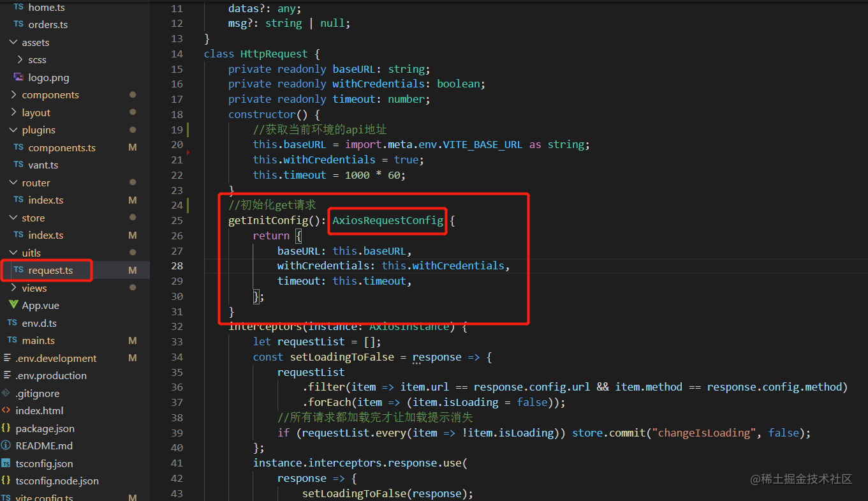
Task: Click the error marker beside line 21
Action: pos(189,152)
